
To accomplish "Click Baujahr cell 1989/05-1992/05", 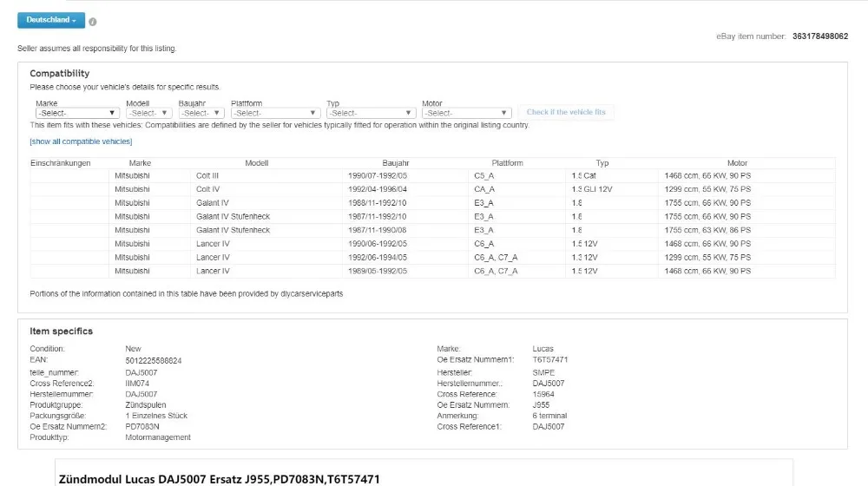I will (x=377, y=271).
